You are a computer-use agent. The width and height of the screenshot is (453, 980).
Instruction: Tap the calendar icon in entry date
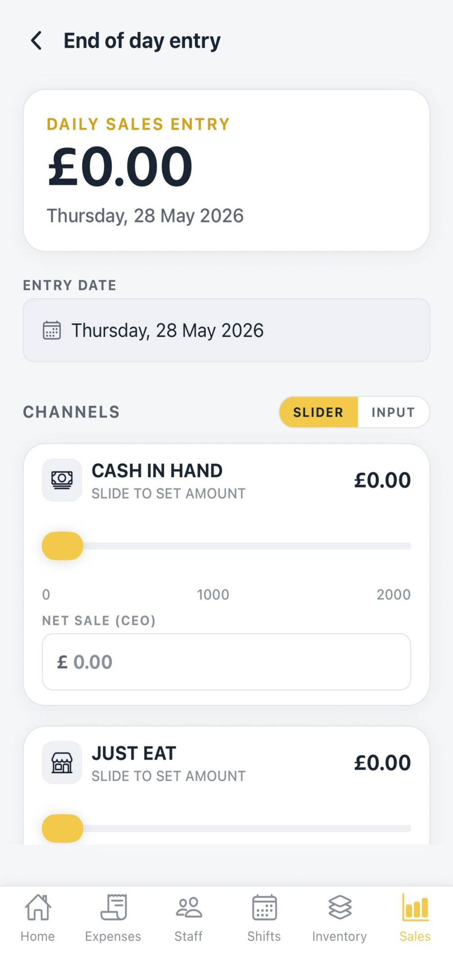(x=52, y=330)
